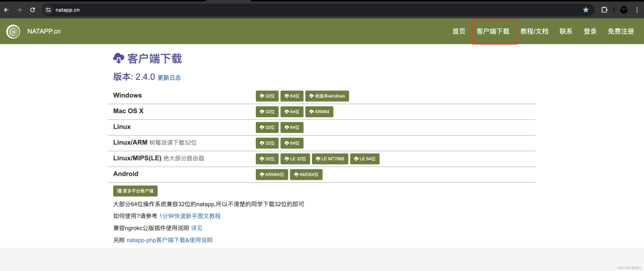The height and width of the screenshot is (271, 644).
Task: Click the cloud download heading icon
Action: coord(119,58)
